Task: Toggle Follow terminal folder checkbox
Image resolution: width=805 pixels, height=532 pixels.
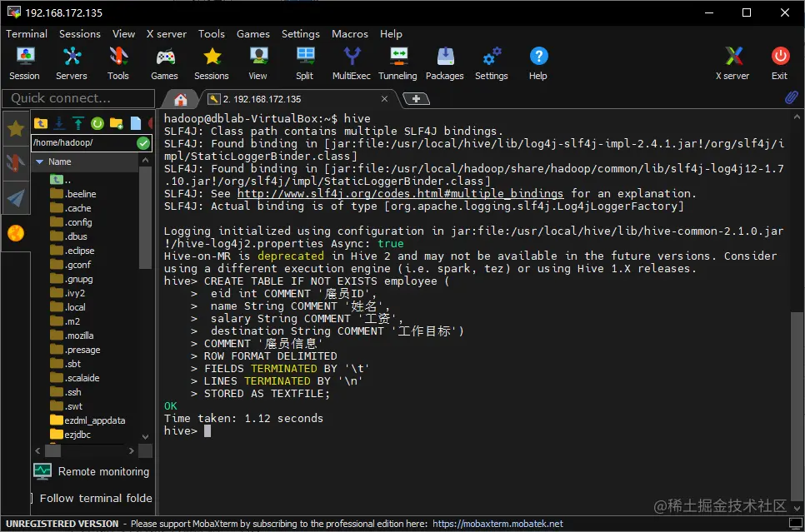Action: [x=32, y=498]
